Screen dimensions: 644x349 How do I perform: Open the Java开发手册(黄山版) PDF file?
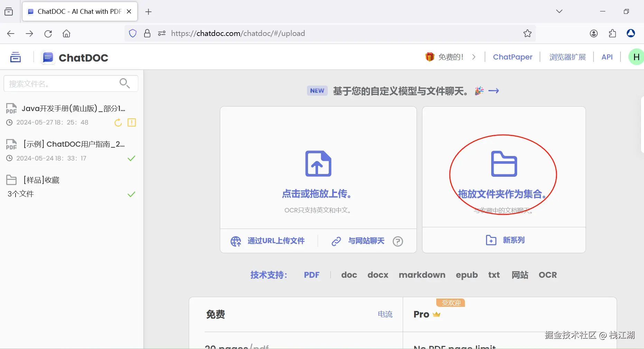pos(73,109)
